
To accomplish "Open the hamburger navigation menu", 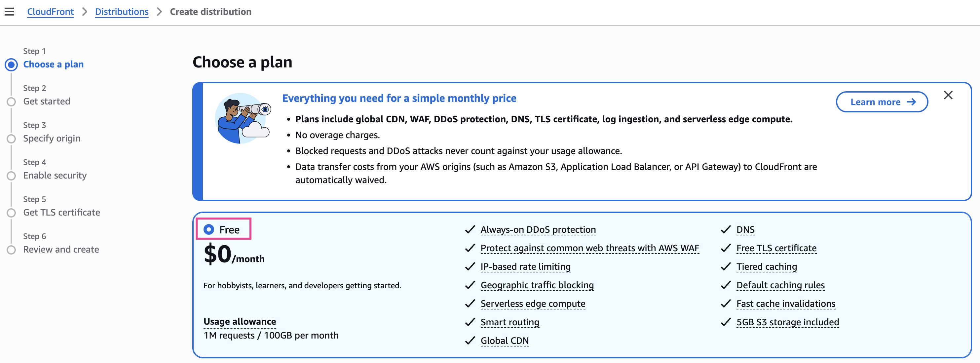I will coord(9,12).
